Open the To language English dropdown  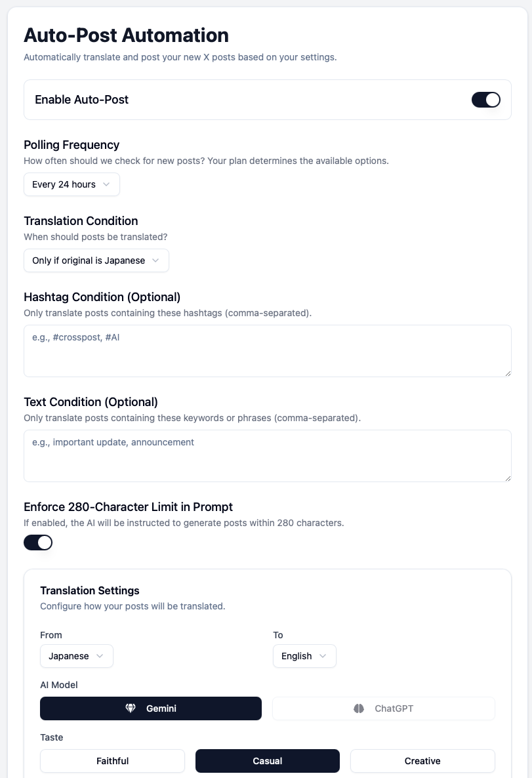tap(304, 656)
